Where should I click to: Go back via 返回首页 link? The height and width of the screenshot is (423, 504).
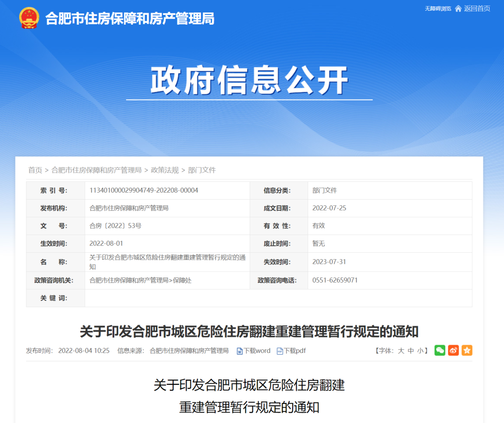point(477,9)
